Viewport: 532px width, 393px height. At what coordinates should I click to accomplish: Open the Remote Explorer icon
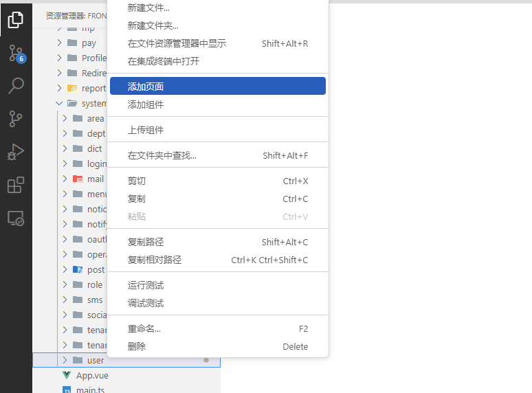16,218
